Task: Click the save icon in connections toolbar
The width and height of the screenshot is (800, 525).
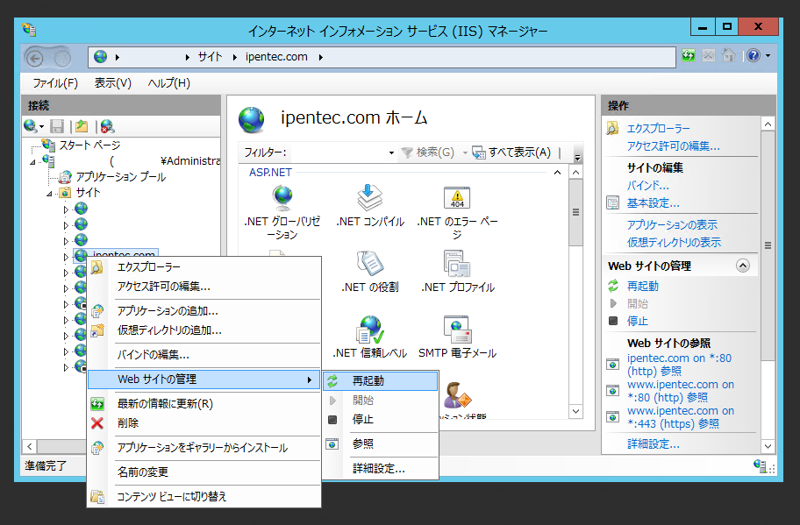Action: pyautogui.click(x=57, y=126)
